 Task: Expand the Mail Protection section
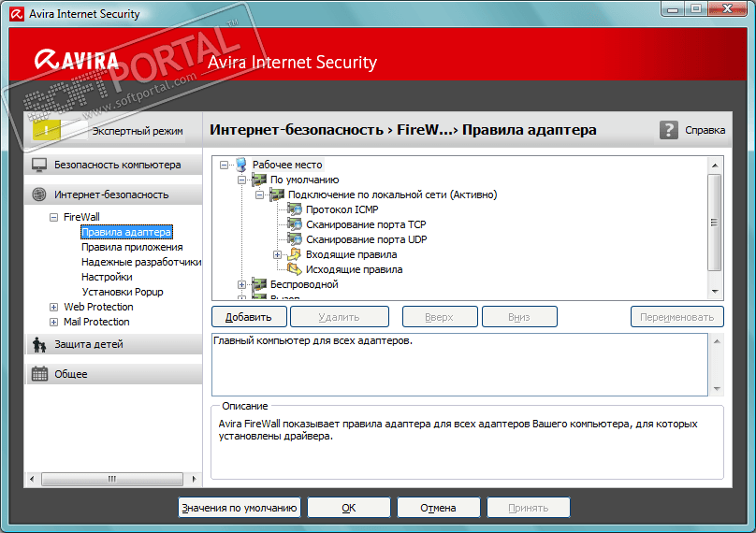coord(53,322)
